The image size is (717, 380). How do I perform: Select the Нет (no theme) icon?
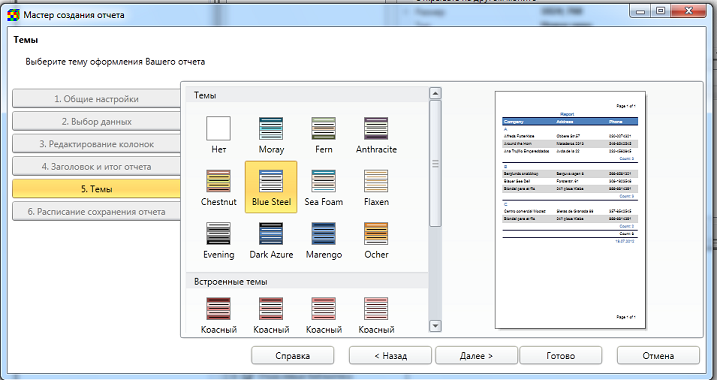pyautogui.click(x=219, y=128)
